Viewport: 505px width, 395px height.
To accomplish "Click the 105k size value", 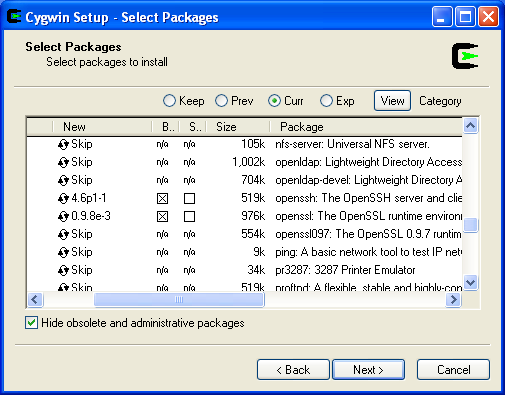I will tap(253, 144).
